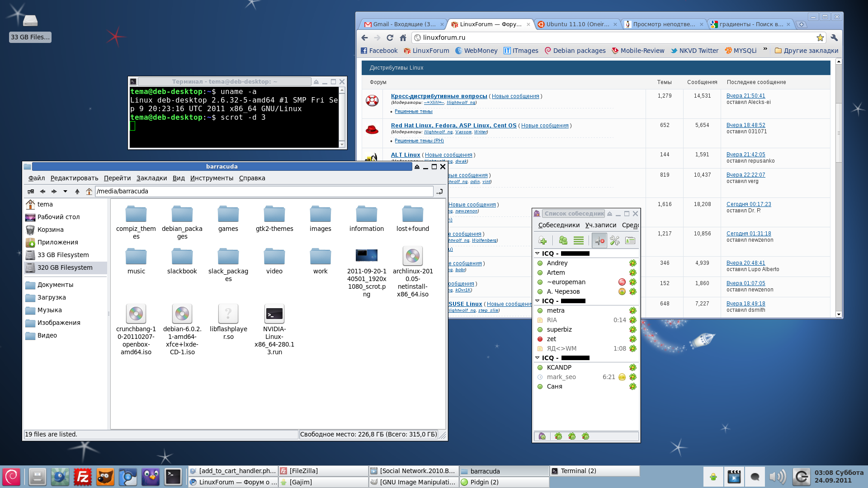Open the Инструменты menu in file manager
868x488 pixels.
[212, 178]
